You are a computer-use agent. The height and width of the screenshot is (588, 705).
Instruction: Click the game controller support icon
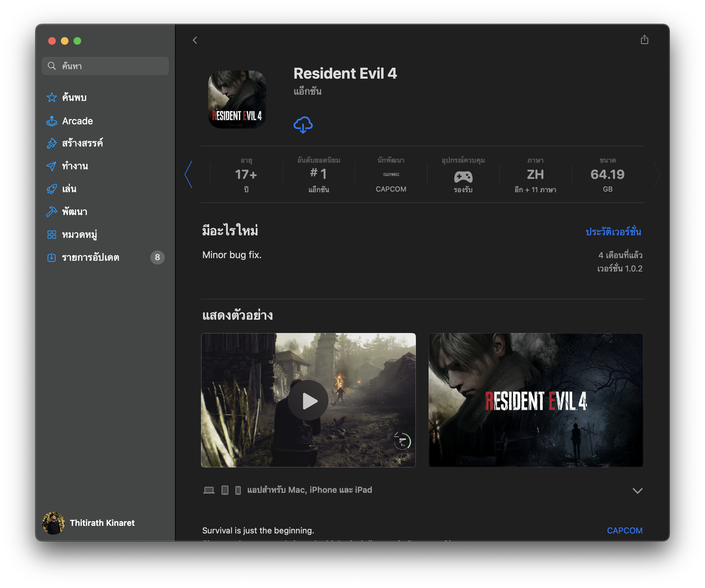463,177
